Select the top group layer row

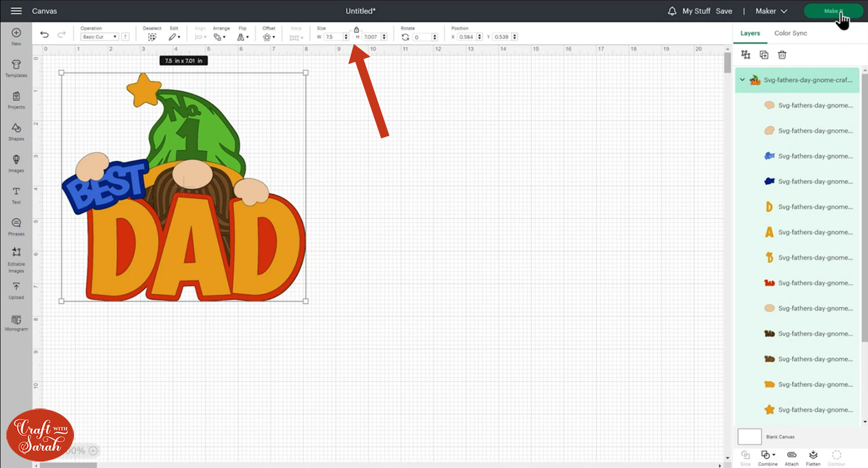[x=797, y=80]
